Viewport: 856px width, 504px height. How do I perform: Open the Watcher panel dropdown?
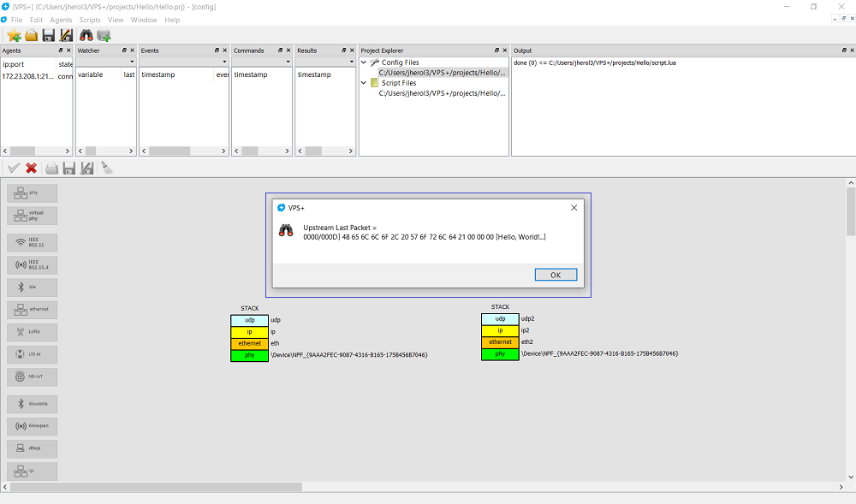pyautogui.click(x=131, y=62)
